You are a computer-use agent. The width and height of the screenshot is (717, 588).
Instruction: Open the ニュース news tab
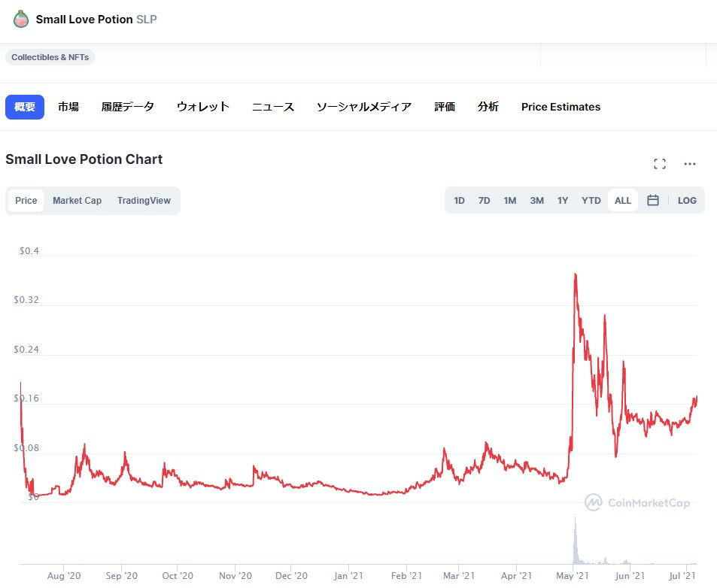pos(273,107)
